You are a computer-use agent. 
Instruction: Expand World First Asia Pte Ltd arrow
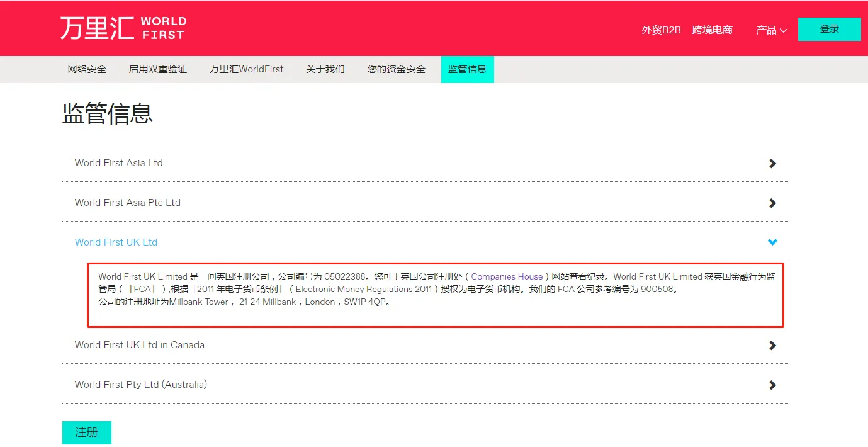772,203
